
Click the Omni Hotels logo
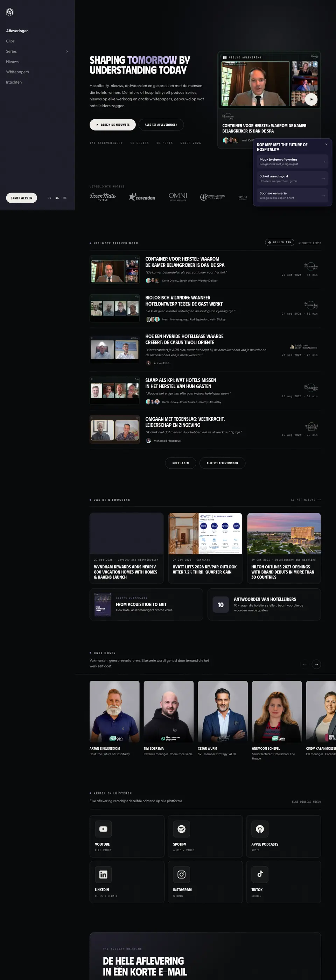point(178,197)
